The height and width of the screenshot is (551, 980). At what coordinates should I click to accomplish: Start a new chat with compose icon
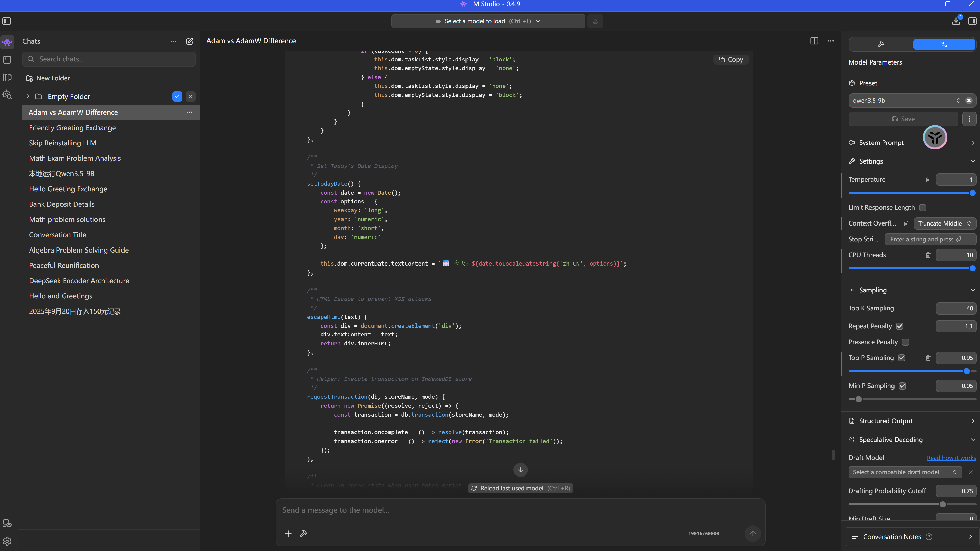tap(189, 41)
